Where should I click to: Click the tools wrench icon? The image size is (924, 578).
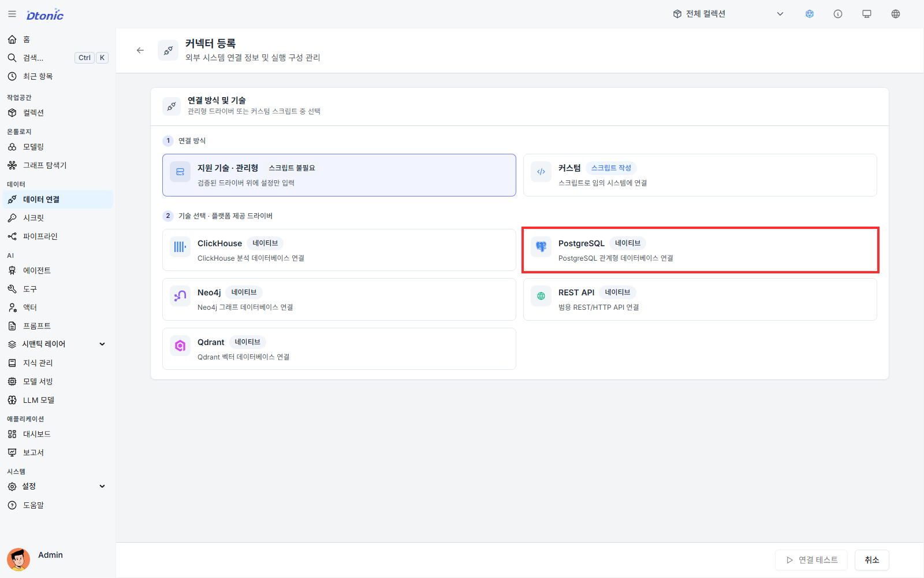coord(12,289)
